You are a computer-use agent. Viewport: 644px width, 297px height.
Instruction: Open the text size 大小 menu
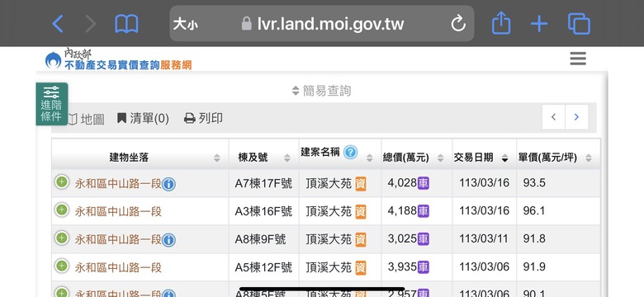coord(185,24)
